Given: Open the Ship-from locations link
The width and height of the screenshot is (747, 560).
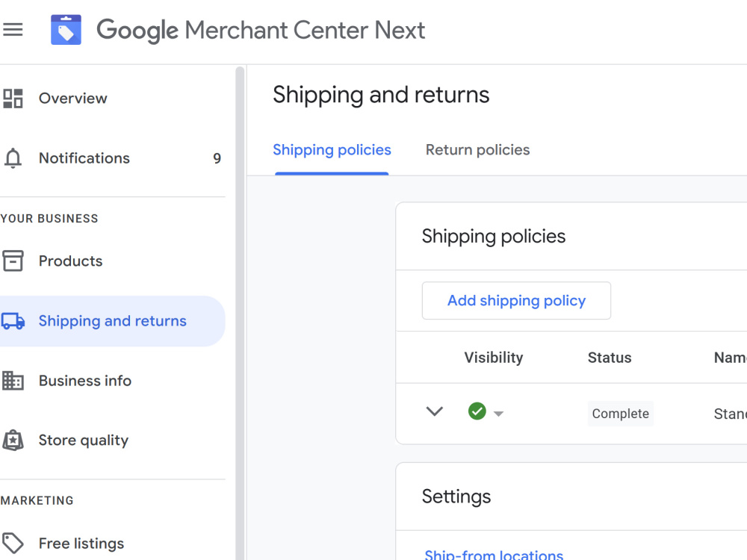Looking at the screenshot, I should (494, 554).
